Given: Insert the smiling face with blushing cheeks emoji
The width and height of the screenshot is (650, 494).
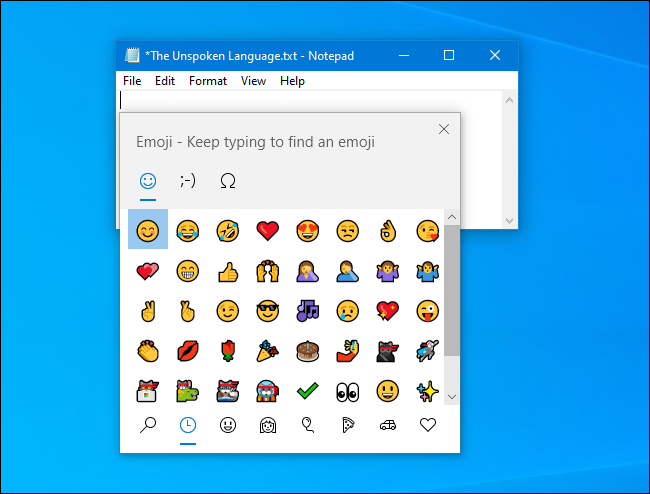Looking at the screenshot, I should click(x=148, y=230).
